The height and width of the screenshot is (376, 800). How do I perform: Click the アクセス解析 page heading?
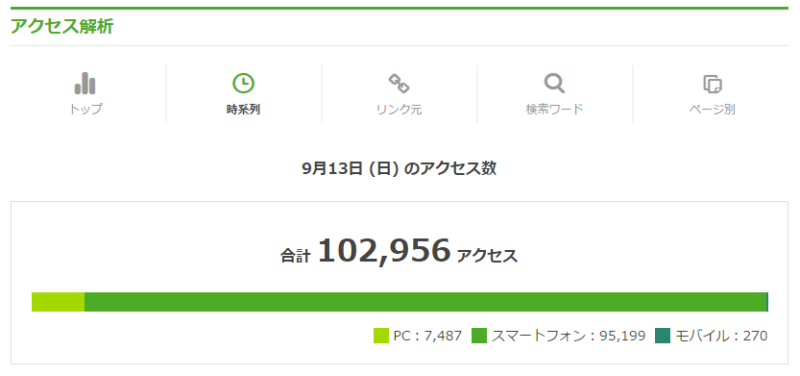[62, 27]
